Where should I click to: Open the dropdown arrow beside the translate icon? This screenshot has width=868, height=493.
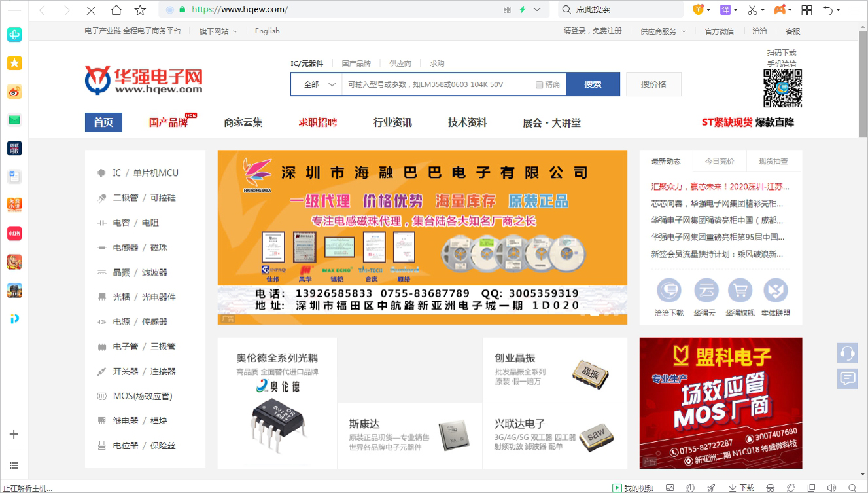point(735,10)
